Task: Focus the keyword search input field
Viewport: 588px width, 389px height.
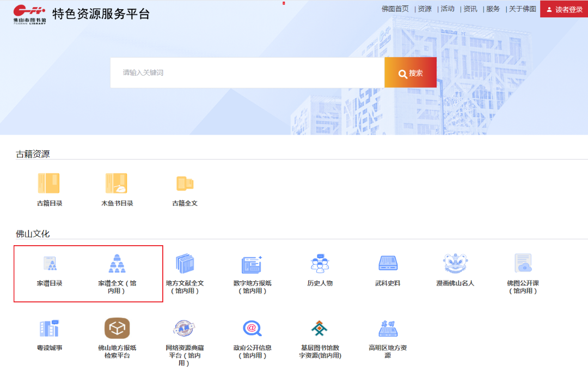Action: click(x=247, y=72)
